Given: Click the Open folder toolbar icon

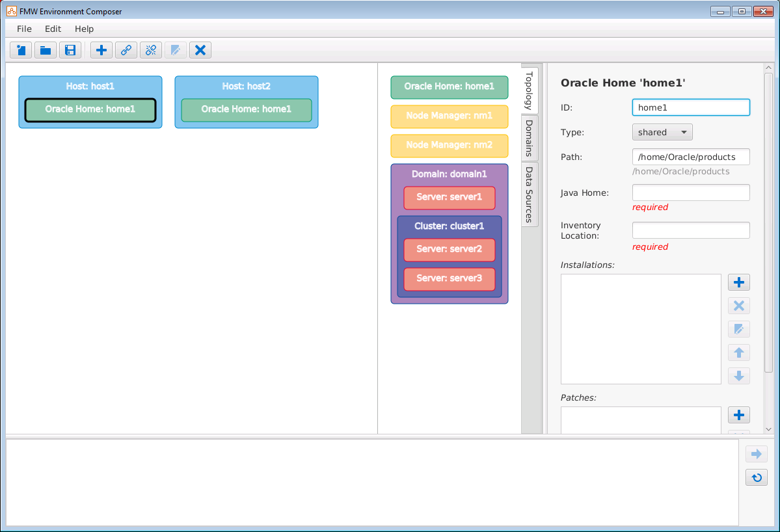Looking at the screenshot, I should coord(46,50).
